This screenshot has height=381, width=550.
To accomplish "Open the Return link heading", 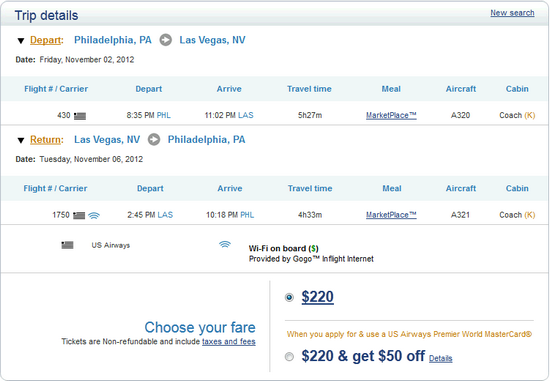I will (46, 140).
